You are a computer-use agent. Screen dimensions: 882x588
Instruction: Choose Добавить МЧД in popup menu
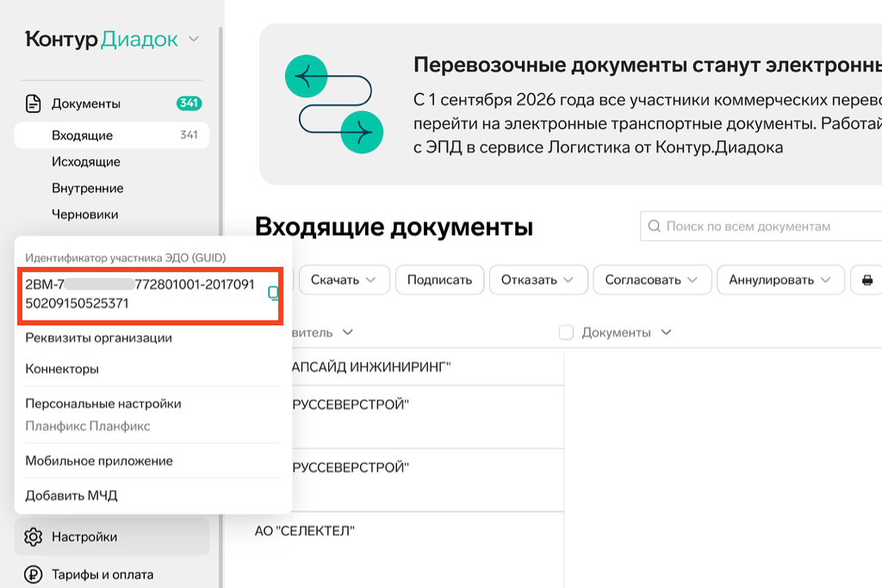(x=71, y=496)
